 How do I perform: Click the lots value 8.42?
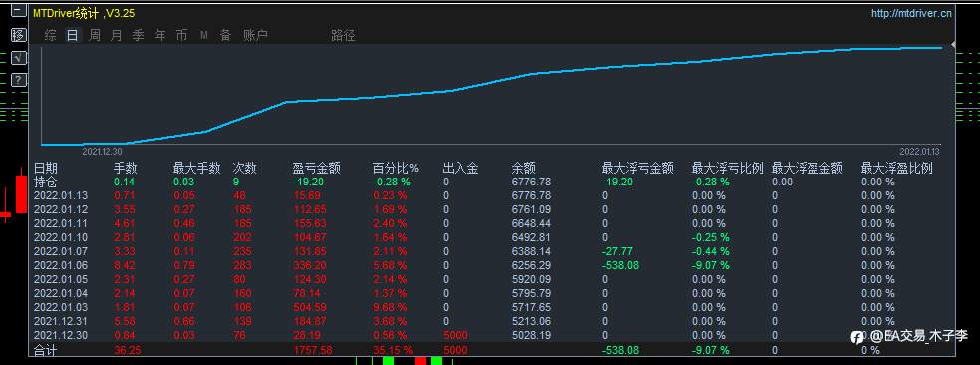point(124,265)
